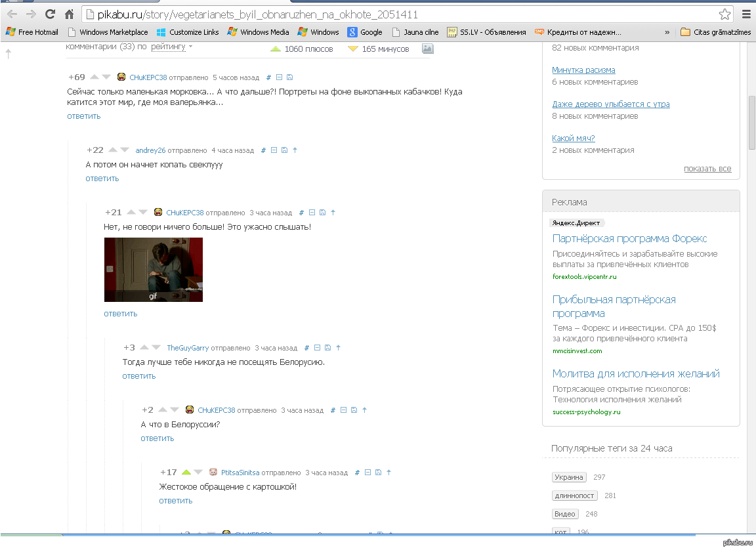
Task: Upvote the +22 comment by andrey26
Action: coord(113,150)
